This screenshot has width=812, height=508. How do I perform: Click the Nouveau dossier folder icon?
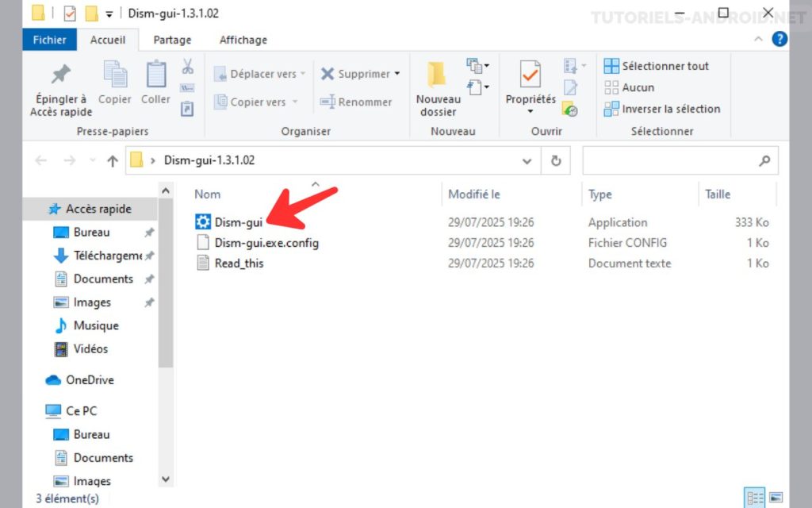(437, 74)
